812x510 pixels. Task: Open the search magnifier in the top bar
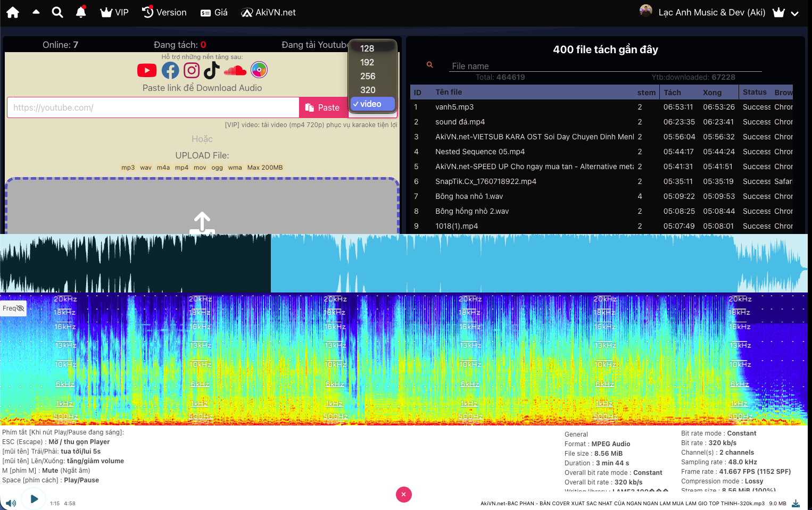[57, 12]
